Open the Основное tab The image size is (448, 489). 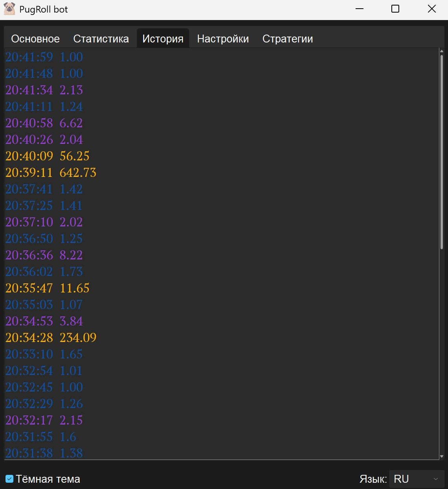pyautogui.click(x=35, y=39)
